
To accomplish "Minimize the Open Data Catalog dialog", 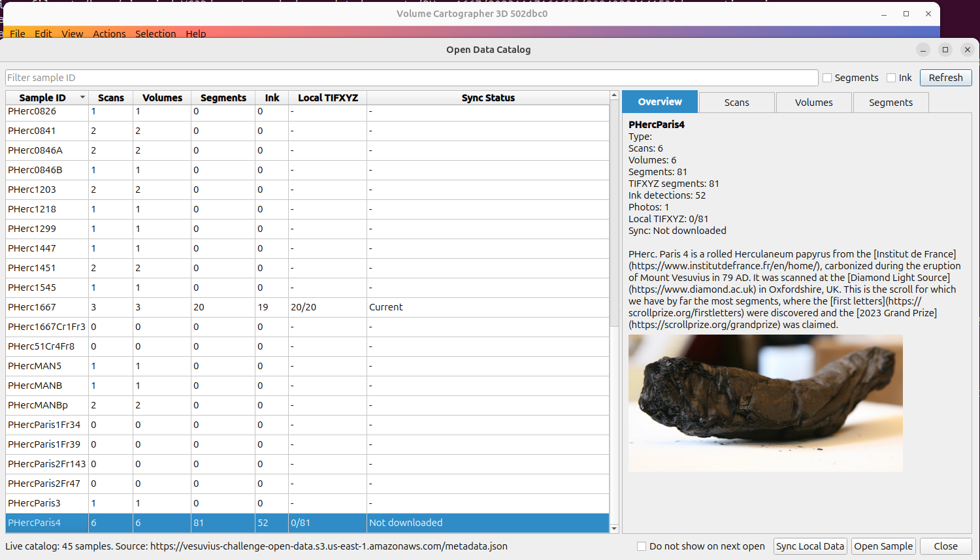I will click(x=923, y=50).
